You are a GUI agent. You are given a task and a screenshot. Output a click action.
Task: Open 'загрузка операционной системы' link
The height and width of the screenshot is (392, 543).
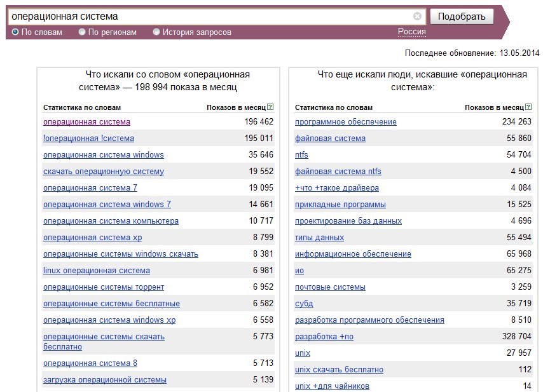[x=105, y=380]
